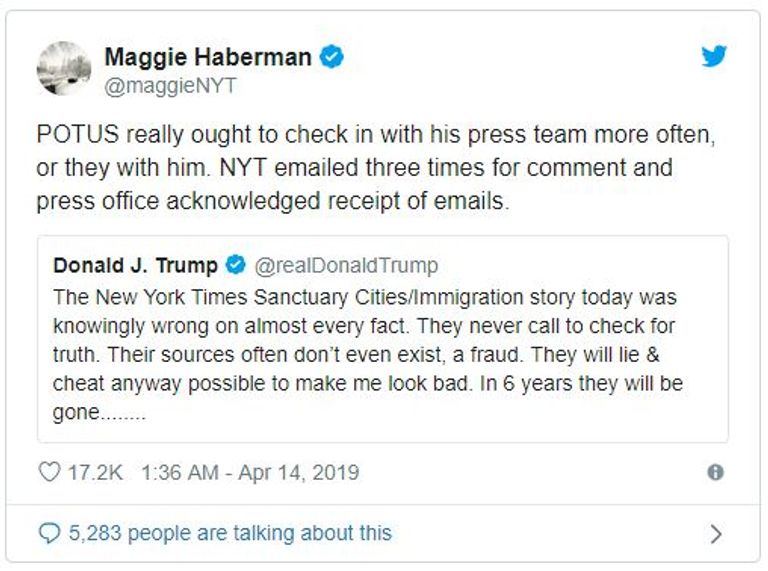Click the 17.2K likes count
The height and width of the screenshot is (571, 768).
95,472
